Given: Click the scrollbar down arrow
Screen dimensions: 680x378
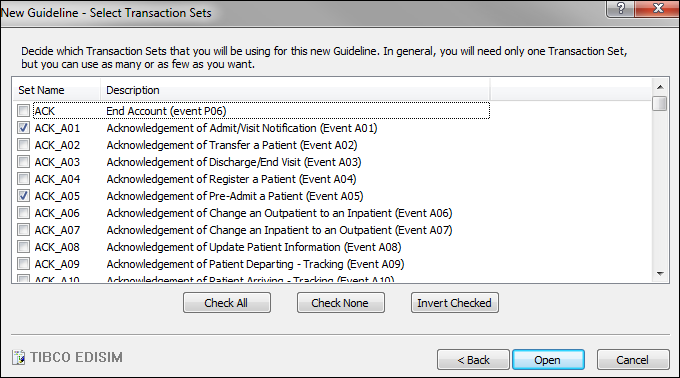Looking at the screenshot, I should pos(660,274).
